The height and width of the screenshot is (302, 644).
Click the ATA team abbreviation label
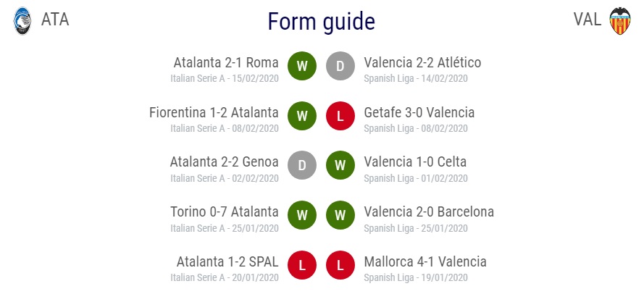[55, 20]
